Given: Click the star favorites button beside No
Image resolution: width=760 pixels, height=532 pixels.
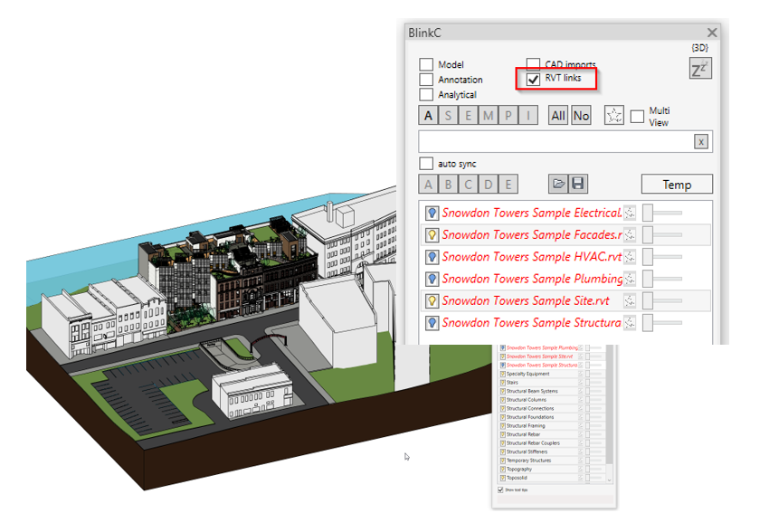Looking at the screenshot, I should coord(614,115).
